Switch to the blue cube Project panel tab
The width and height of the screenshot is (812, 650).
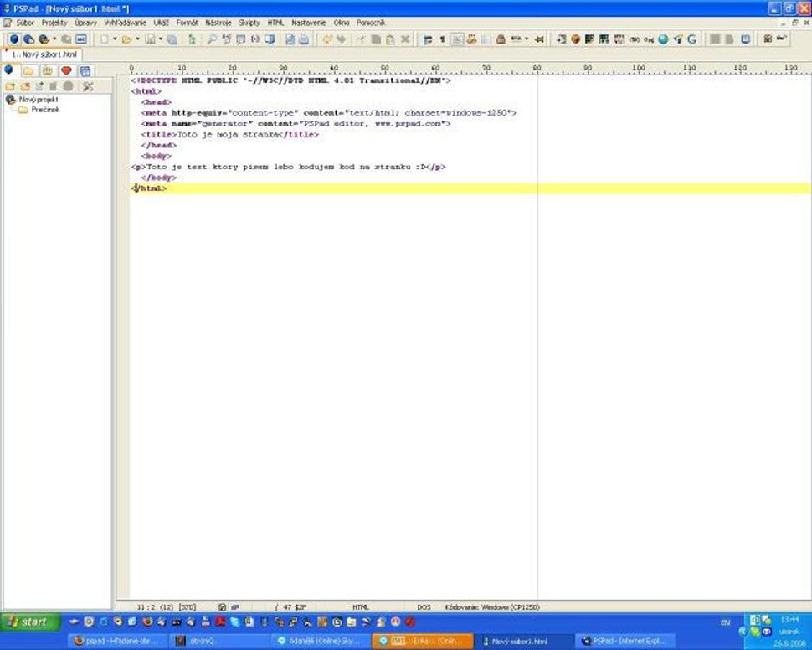pyautogui.click(x=9, y=70)
